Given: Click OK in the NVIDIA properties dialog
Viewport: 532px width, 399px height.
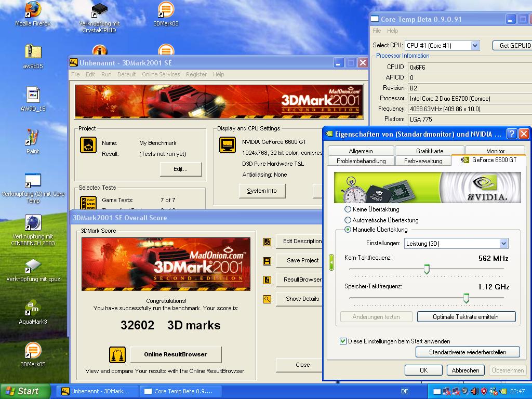Looking at the screenshot, I should point(423,370).
